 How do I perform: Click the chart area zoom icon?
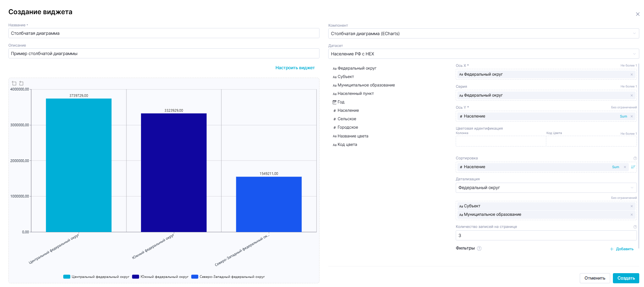click(x=14, y=83)
